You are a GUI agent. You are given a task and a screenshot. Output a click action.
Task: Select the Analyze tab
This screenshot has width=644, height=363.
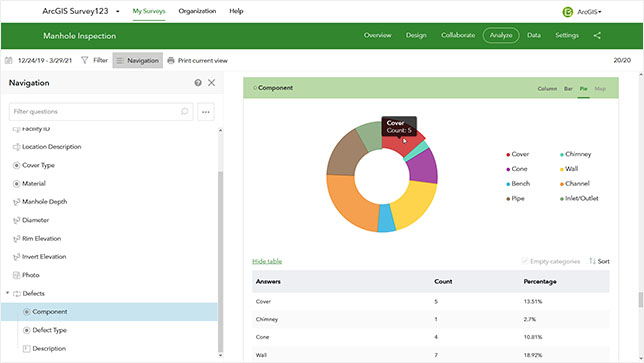point(501,35)
